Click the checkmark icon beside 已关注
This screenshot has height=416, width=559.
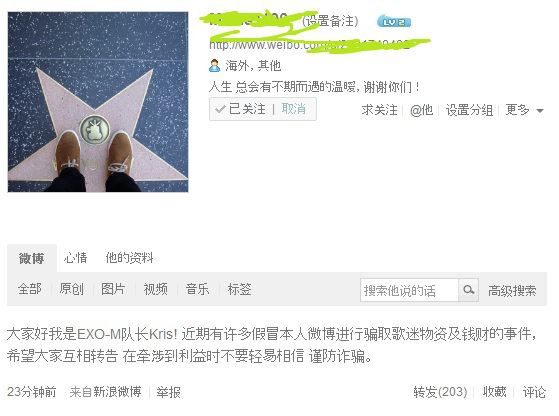(220, 109)
